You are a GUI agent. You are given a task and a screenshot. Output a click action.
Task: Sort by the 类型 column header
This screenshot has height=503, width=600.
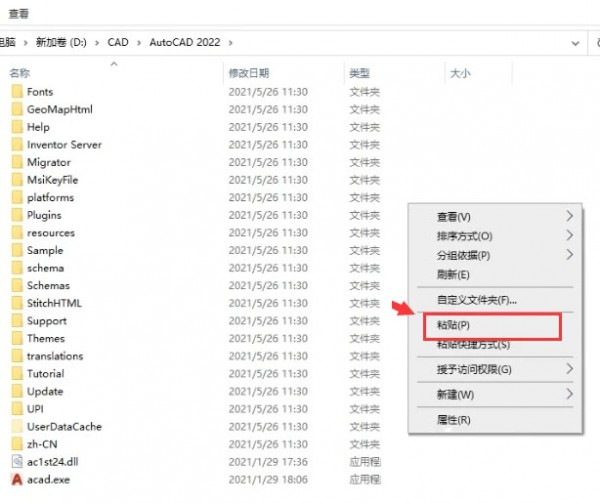click(x=359, y=73)
